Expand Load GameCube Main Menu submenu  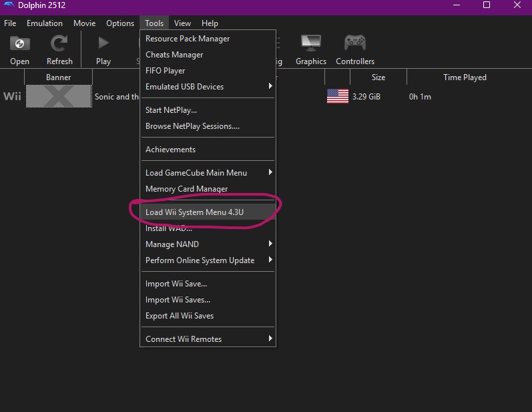[208, 173]
